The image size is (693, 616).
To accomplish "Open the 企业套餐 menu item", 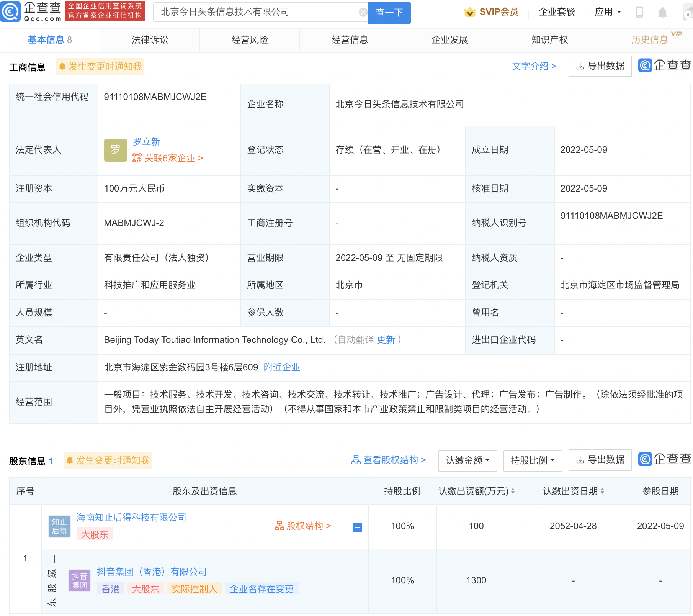I will [x=557, y=12].
